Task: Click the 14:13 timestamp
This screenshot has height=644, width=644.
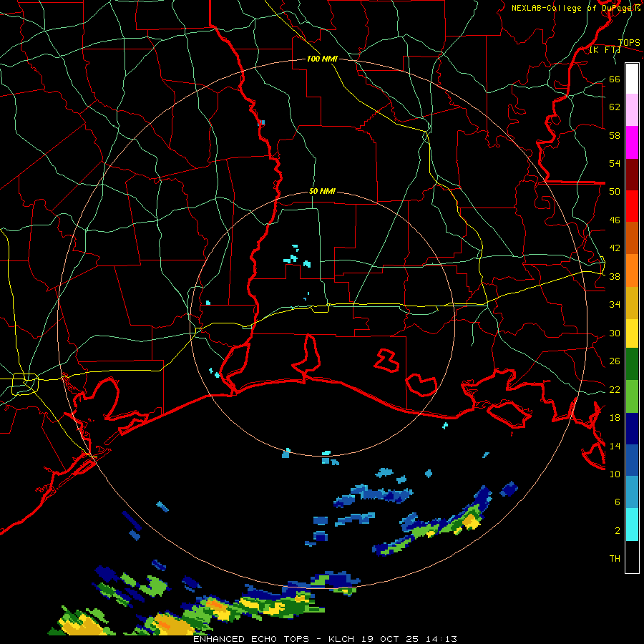Action: pyautogui.click(x=441, y=639)
